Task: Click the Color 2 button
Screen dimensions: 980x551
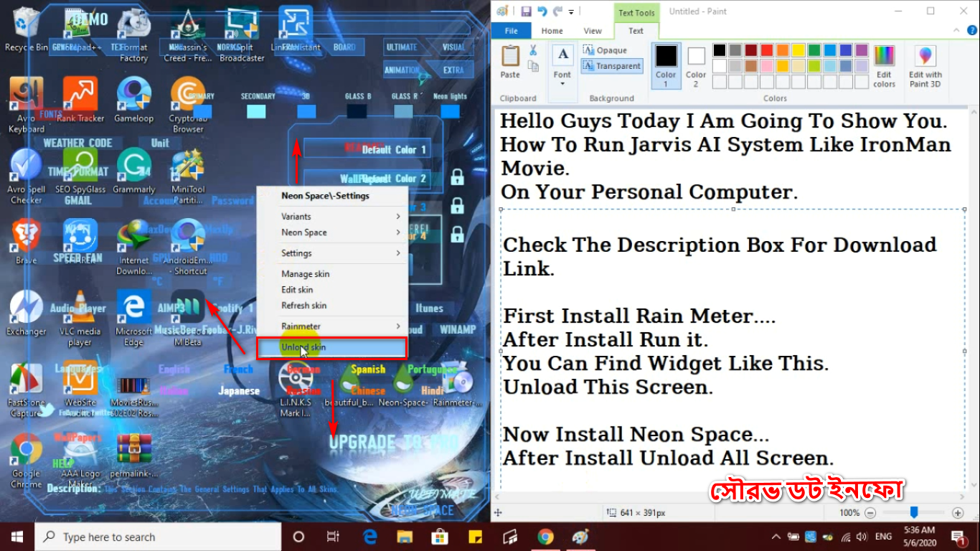Action: click(x=696, y=66)
